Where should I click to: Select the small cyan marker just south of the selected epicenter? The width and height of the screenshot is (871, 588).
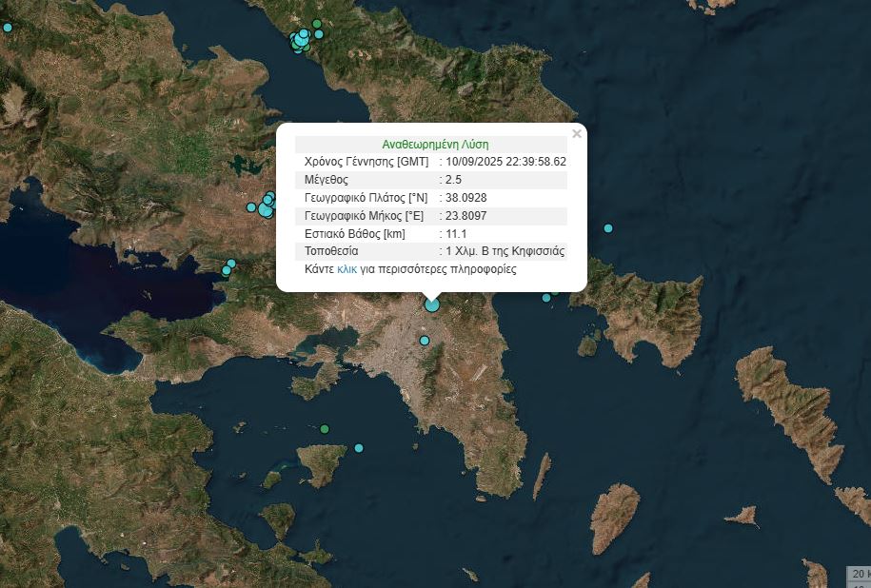(425, 341)
